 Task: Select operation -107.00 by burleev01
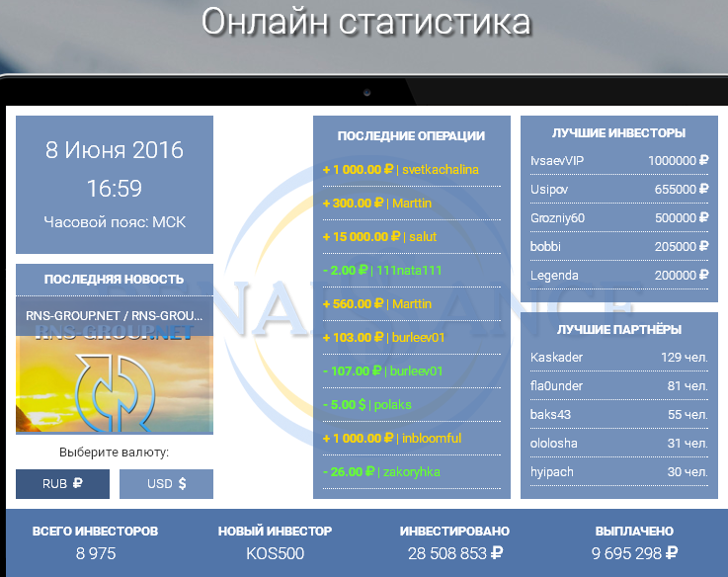coord(412,371)
